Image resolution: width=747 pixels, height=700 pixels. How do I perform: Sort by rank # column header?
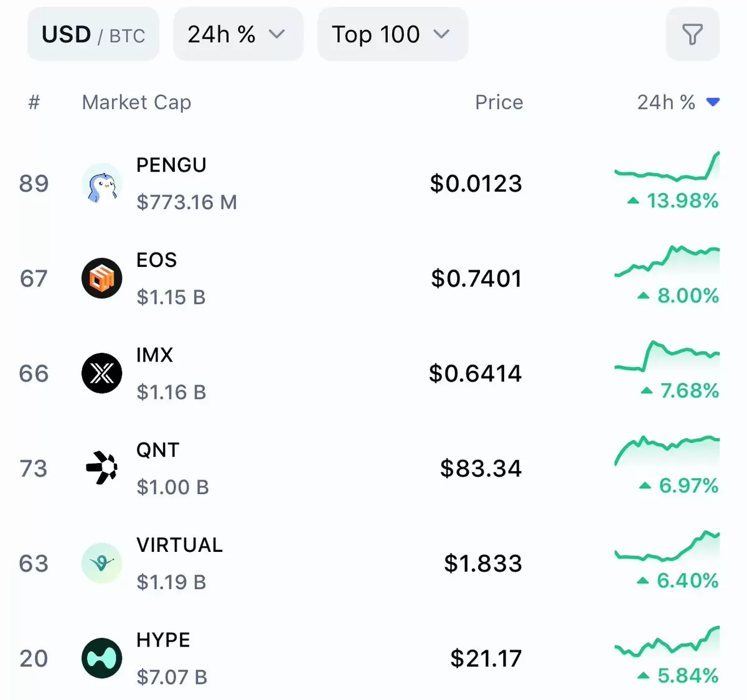tap(34, 102)
